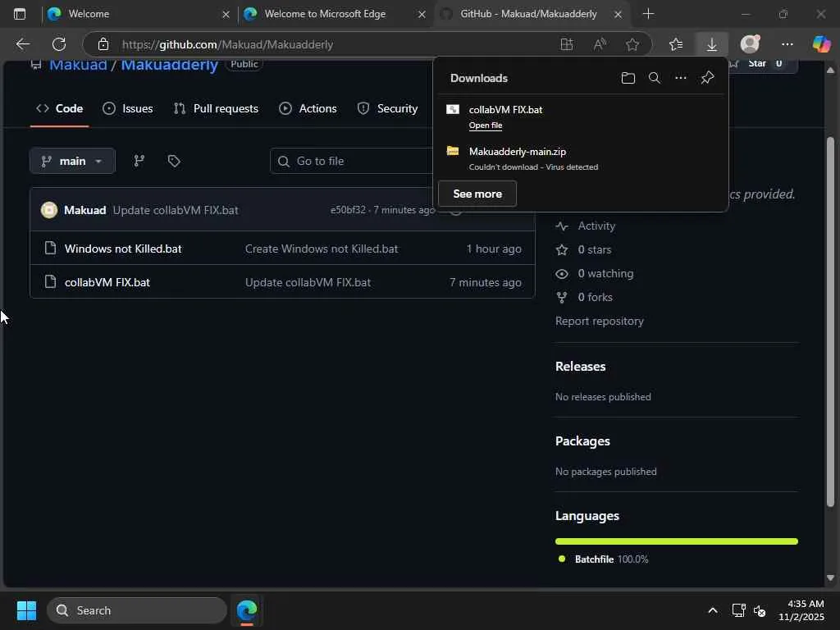Open network status tray icon
The height and width of the screenshot is (630, 840).
(x=738, y=610)
